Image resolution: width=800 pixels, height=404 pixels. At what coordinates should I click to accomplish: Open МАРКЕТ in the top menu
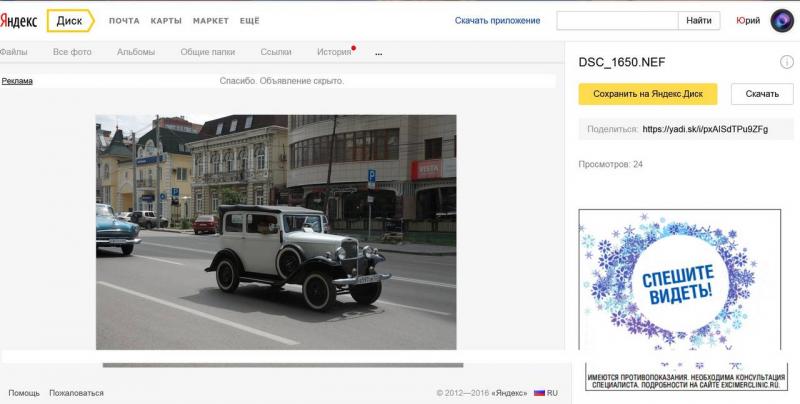point(211,21)
